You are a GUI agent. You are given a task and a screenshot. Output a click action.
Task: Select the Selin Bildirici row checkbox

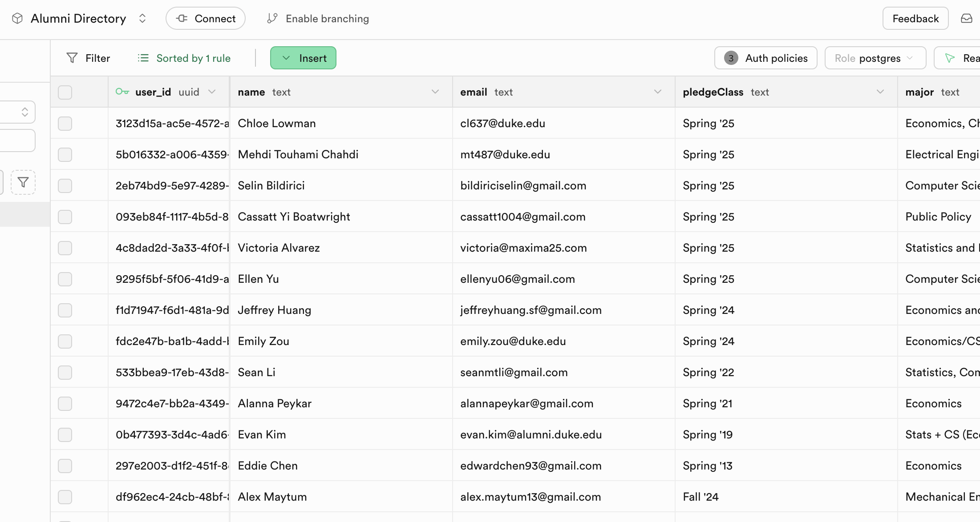[65, 185]
